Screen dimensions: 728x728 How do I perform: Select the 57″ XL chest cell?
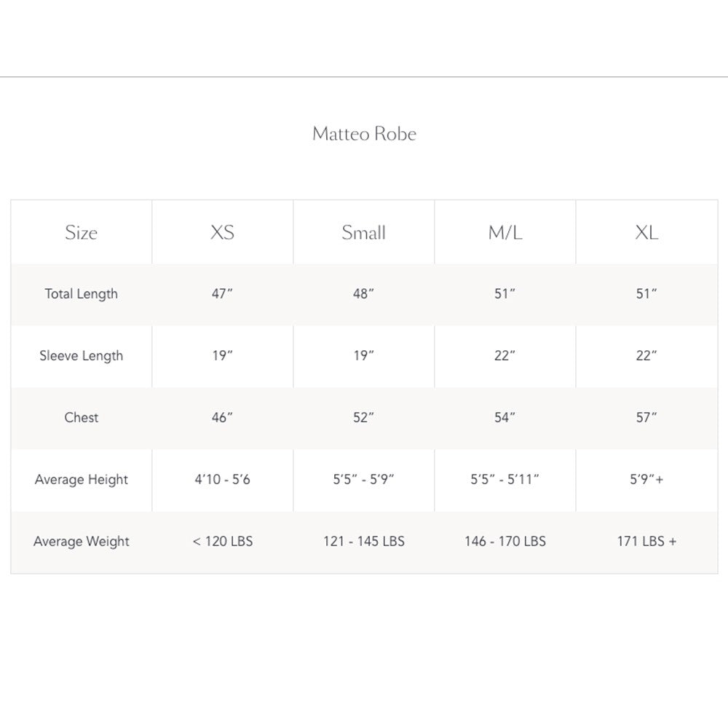(x=646, y=418)
